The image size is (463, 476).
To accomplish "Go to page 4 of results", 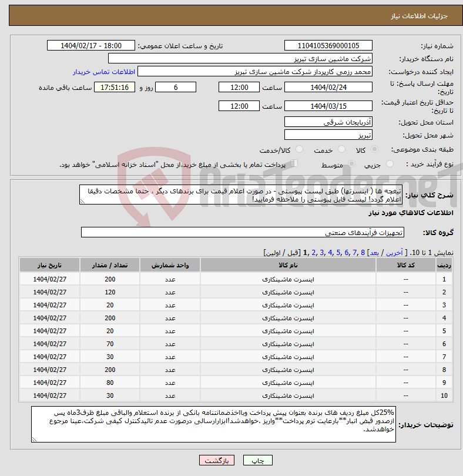I will [330, 253].
